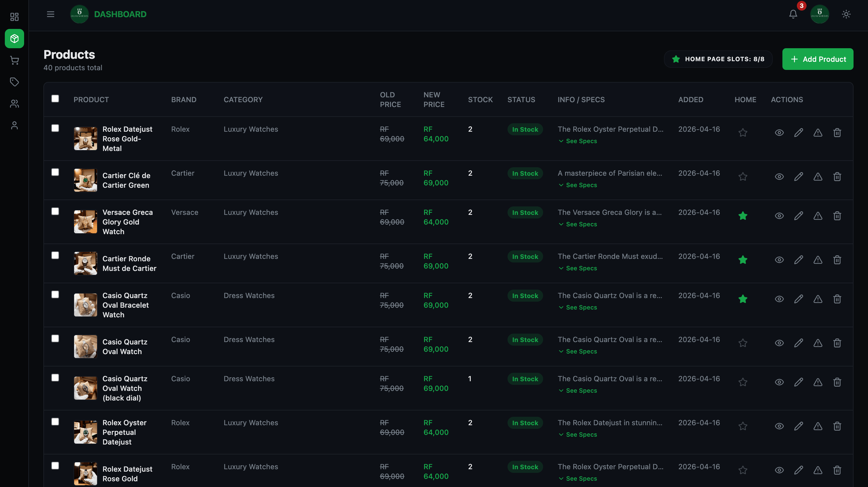Open the Products section in the sidebar
The image size is (868, 487).
pyautogui.click(x=14, y=38)
